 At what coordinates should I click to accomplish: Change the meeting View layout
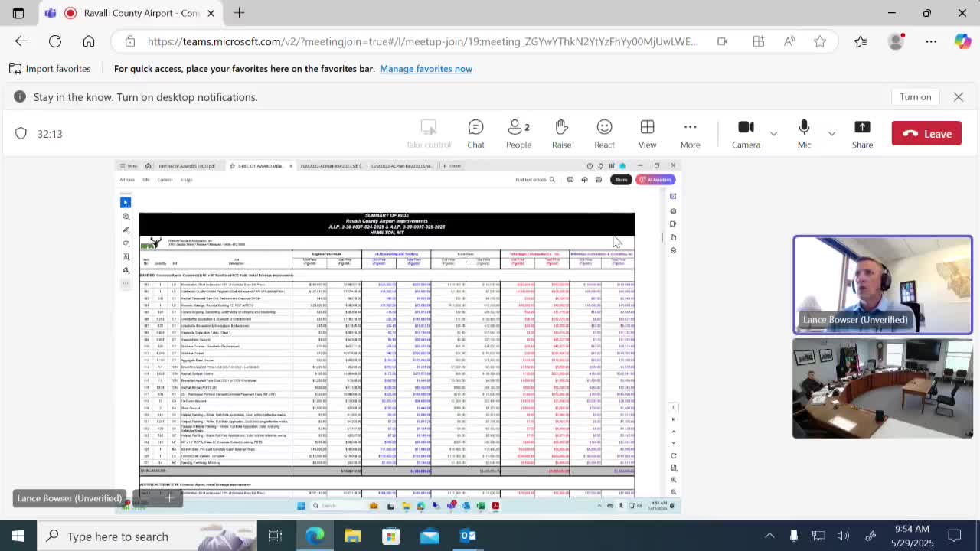647,134
